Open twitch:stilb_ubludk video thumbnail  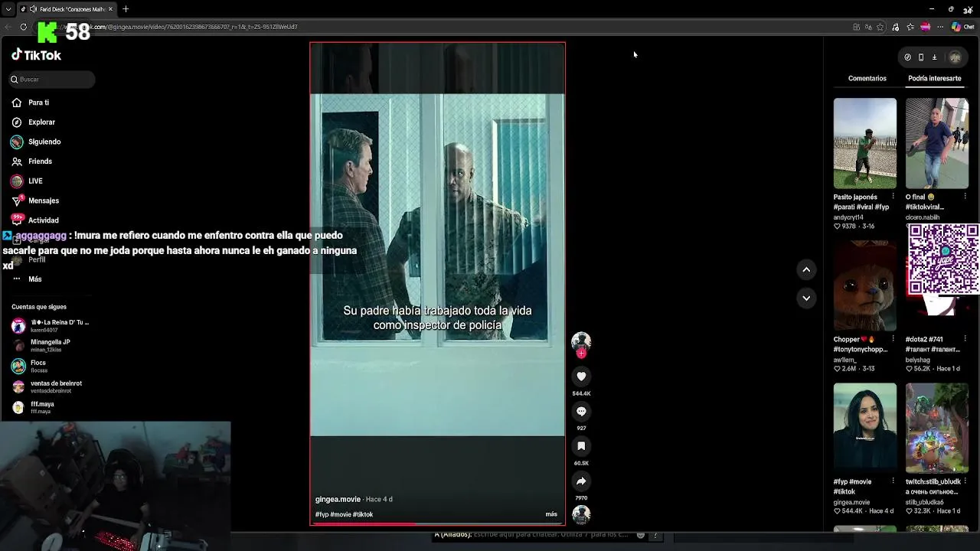937,428
